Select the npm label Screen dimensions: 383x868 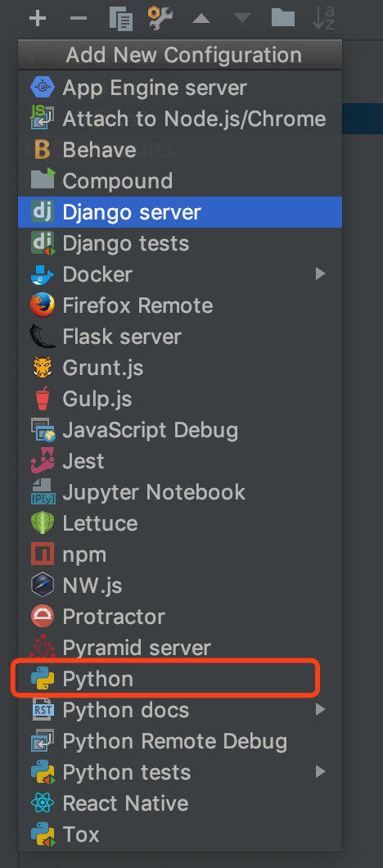[84, 555]
